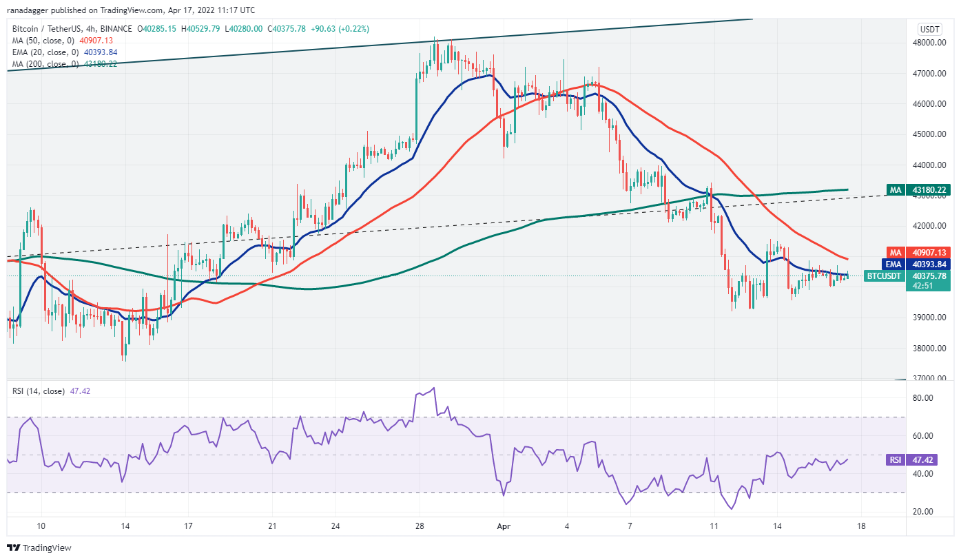Click the TradingView logo at bottom left
Viewport: 961px width, 560px height.
(x=39, y=548)
